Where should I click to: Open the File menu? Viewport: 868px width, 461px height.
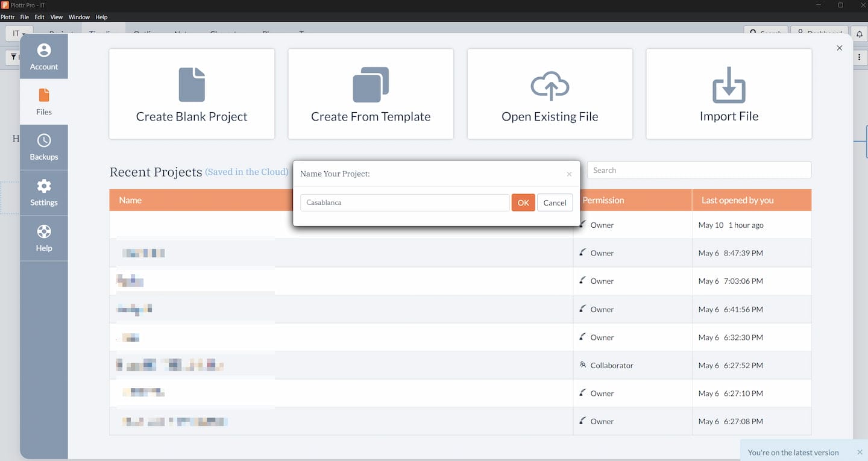tap(25, 17)
